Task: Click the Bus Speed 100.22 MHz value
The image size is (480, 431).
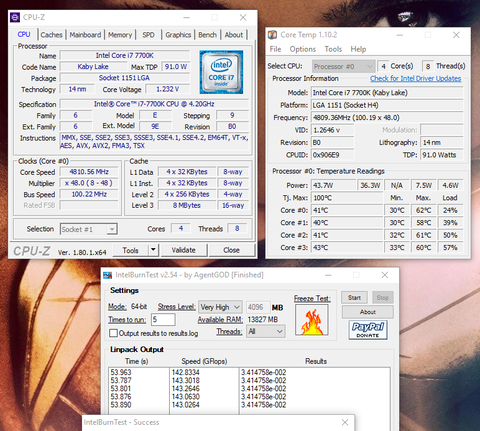Action: tap(89, 194)
